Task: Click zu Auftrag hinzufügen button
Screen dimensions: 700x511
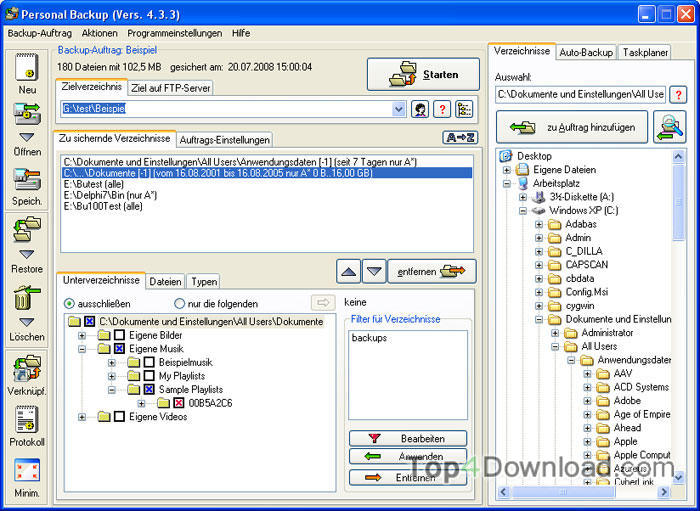Action: pos(572,127)
